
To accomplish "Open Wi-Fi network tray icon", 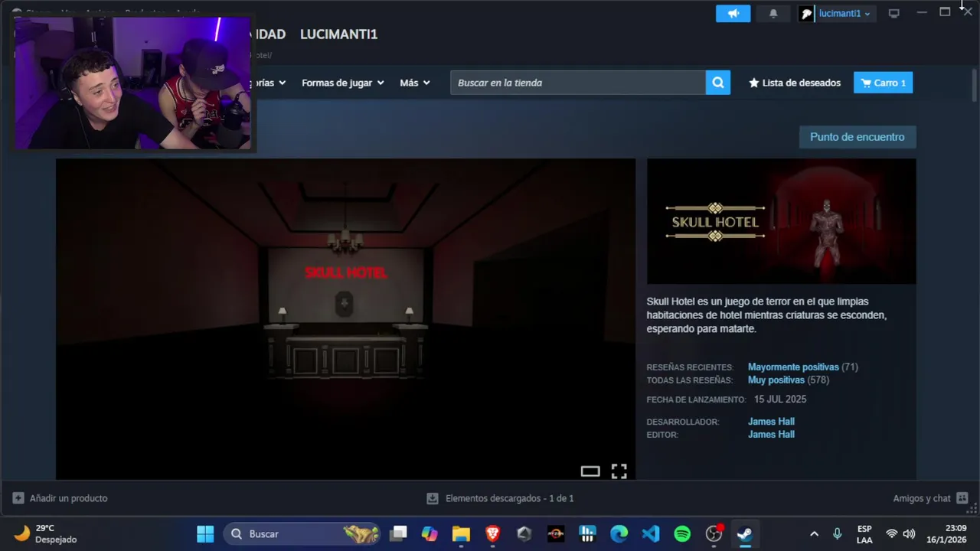I will (891, 534).
